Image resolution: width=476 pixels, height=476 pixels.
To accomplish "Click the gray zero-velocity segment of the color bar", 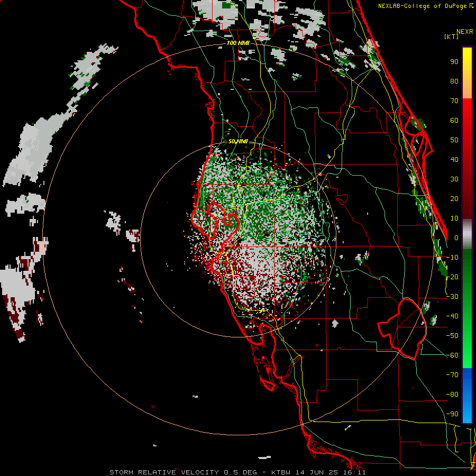I will tap(467, 234).
